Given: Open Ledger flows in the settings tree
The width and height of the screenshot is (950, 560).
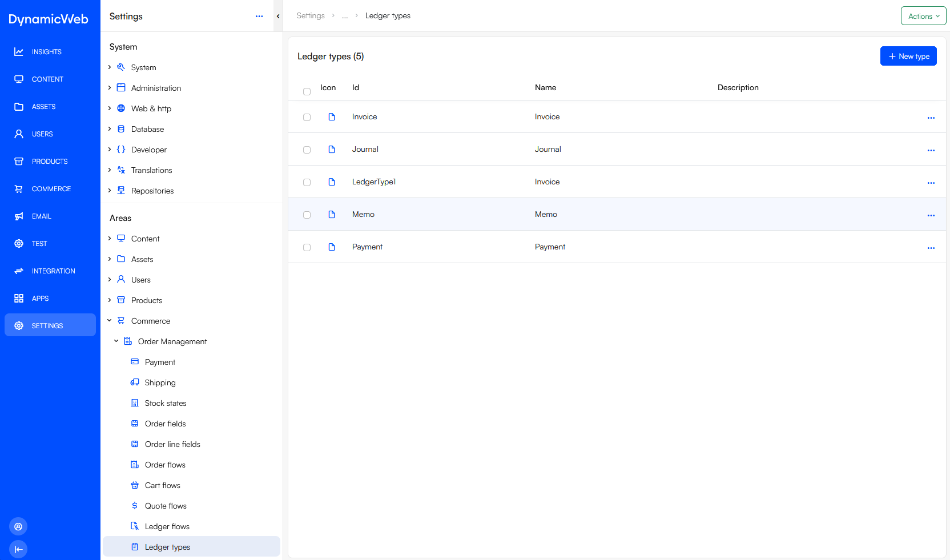Looking at the screenshot, I should coord(167,526).
